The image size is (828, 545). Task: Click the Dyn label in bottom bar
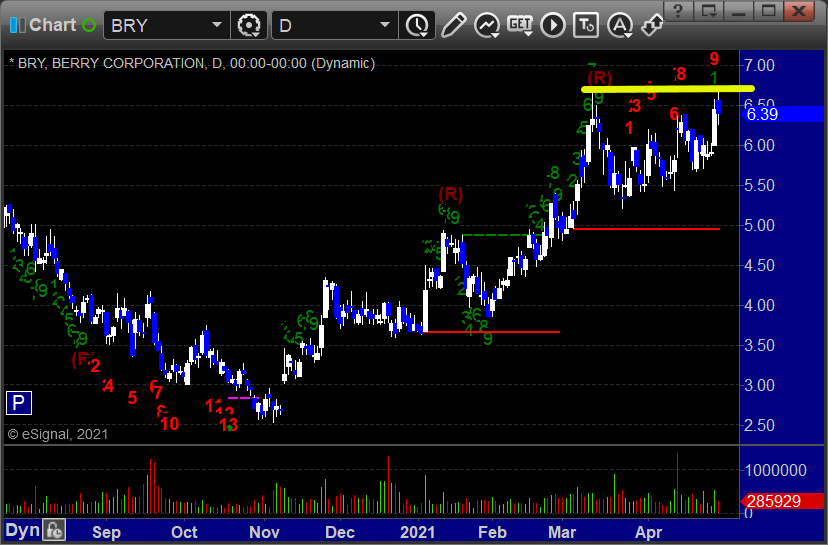pos(23,530)
